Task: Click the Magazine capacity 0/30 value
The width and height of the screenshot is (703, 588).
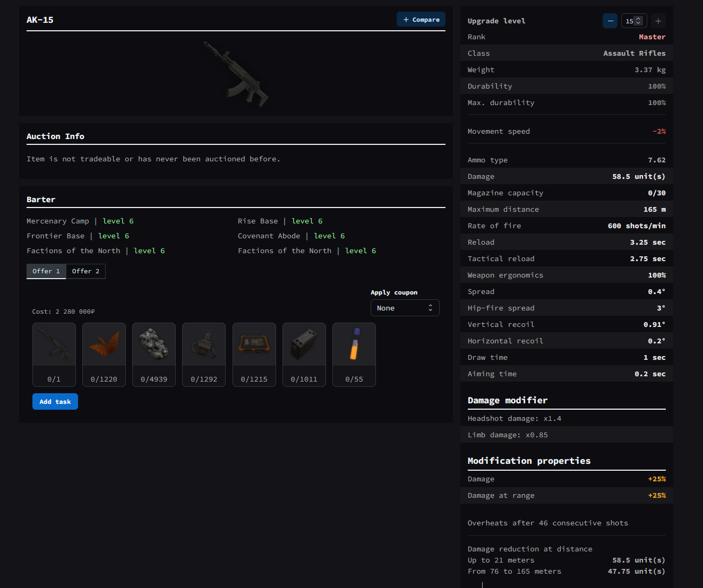Action: tap(657, 193)
